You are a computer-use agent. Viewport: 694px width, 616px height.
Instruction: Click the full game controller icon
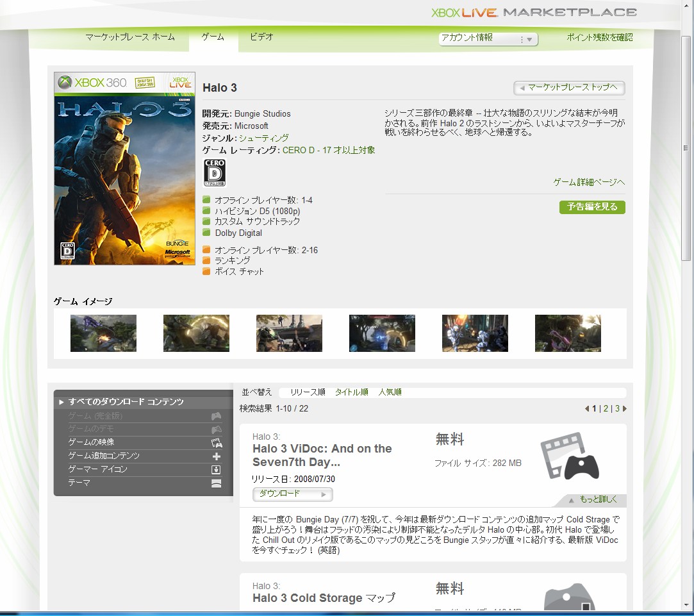point(217,416)
